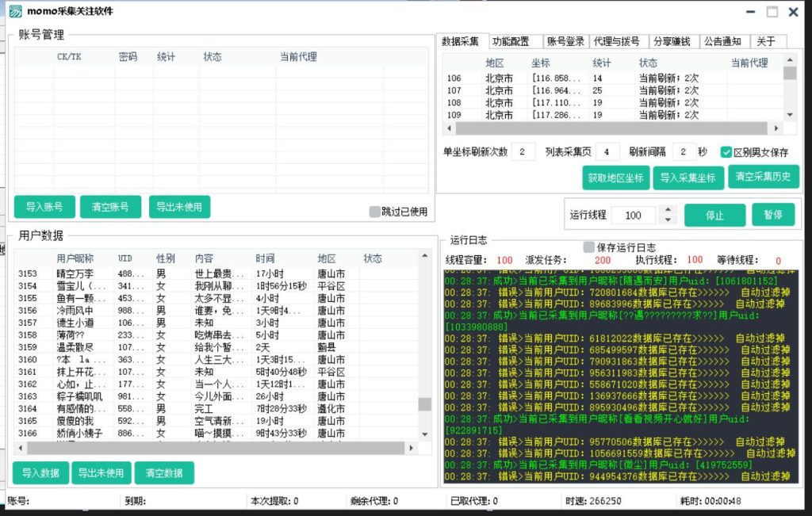Click the 获取地区坐标 button
The width and height of the screenshot is (812, 516).
click(x=615, y=178)
